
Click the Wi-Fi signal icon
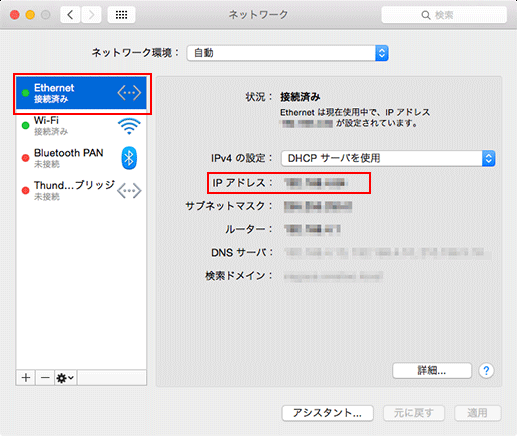pos(129,126)
